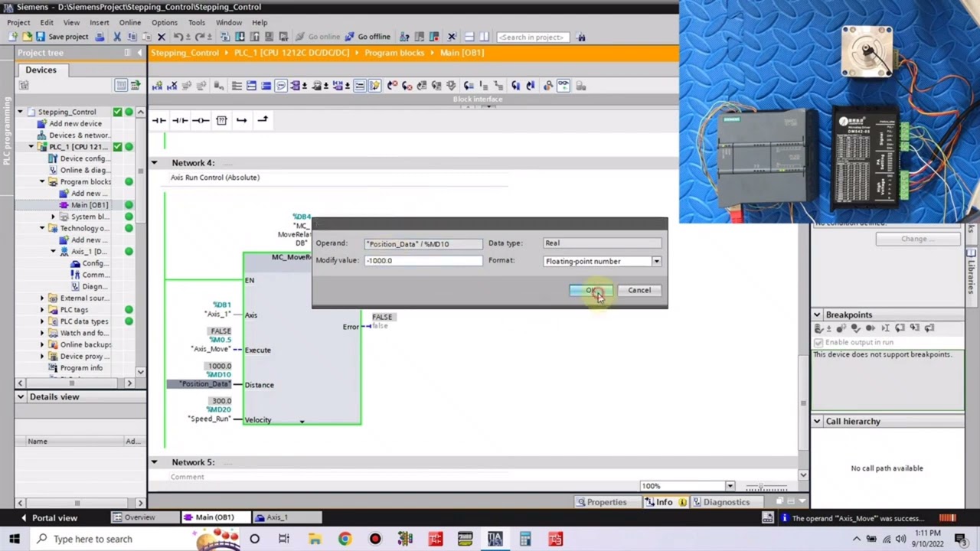Open the zoom level 100% dropdown

730,486
